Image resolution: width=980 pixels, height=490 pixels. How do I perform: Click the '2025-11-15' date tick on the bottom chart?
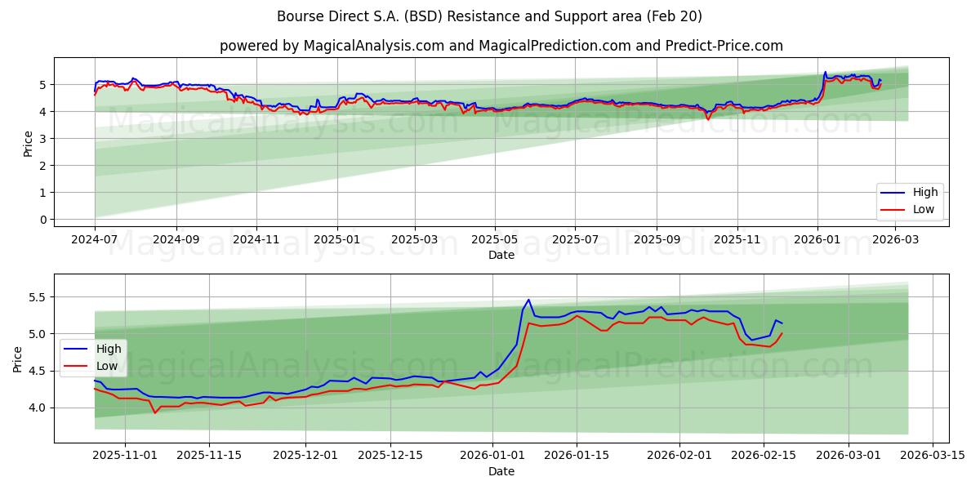coord(209,457)
